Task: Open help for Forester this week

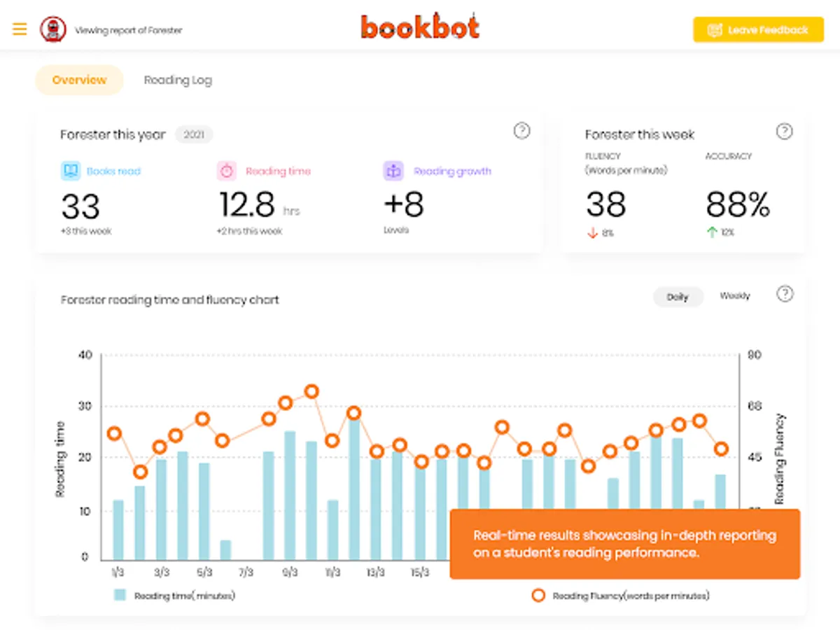Action: (x=785, y=132)
